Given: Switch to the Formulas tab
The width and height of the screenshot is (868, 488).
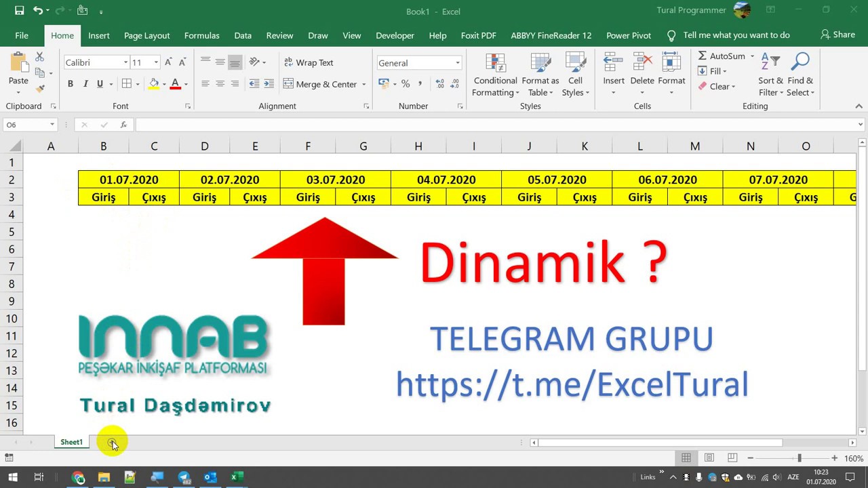Looking at the screenshot, I should click(x=202, y=35).
